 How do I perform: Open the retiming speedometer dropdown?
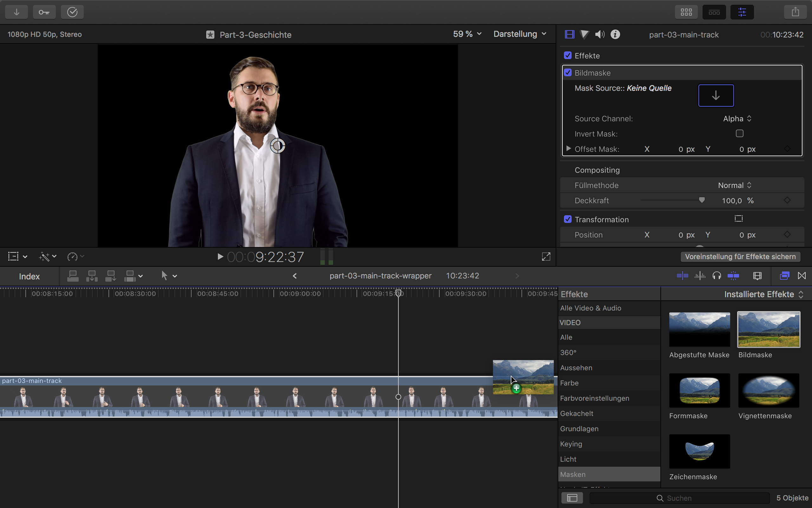click(75, 257)
